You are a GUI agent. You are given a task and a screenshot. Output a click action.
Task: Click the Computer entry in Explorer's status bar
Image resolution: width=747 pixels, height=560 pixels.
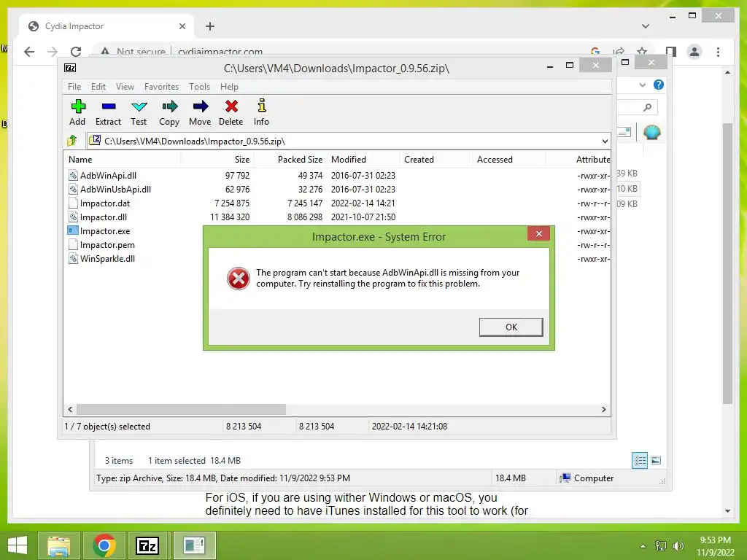pyautogui.click(x=588, y=478)
